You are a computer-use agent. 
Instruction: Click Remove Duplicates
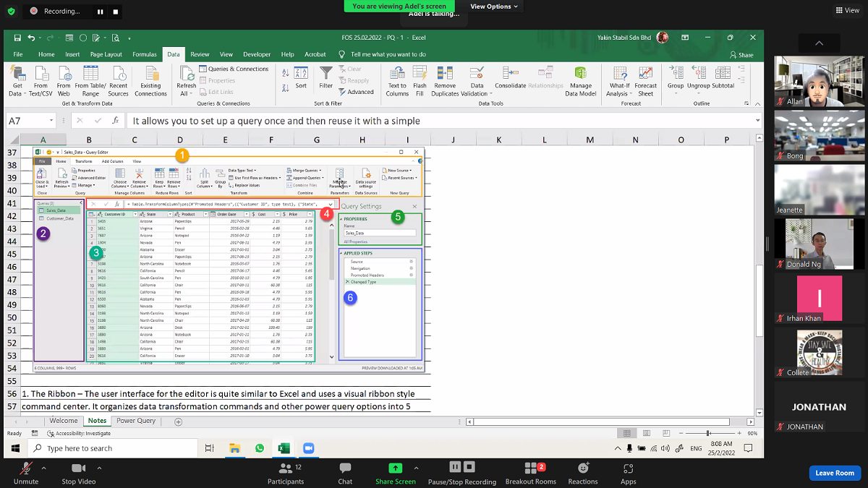(446, 80)
